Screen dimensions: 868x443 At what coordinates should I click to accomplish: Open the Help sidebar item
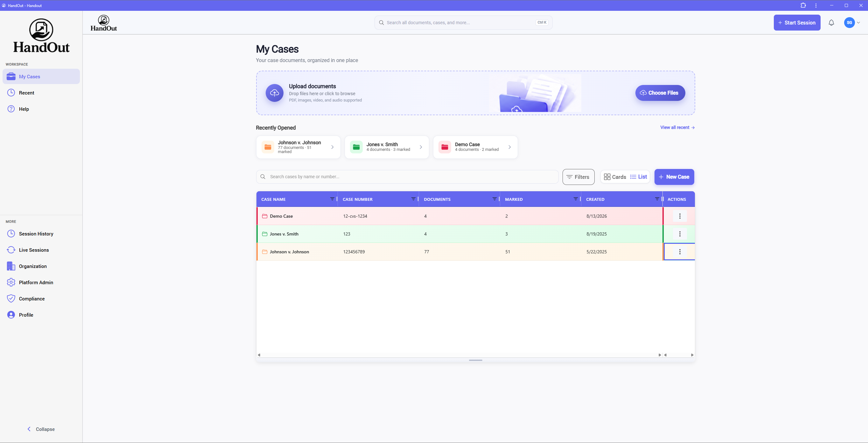(41, 109)
